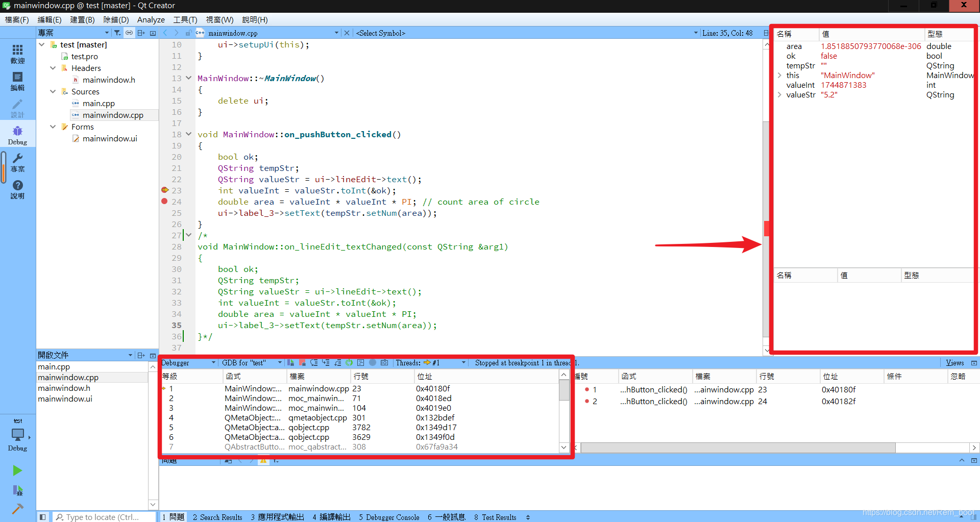Open the 說明(H) menu
The image size is (980, 522).
(255, 19)
